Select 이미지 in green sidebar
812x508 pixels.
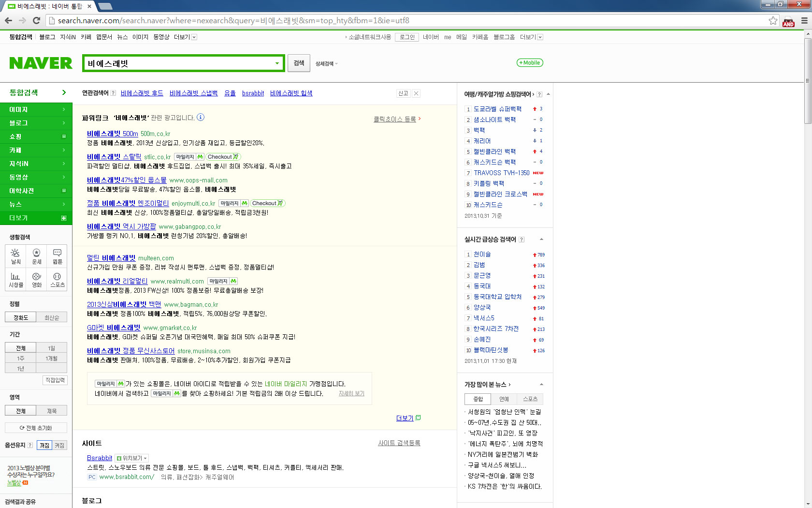[36, 109]
